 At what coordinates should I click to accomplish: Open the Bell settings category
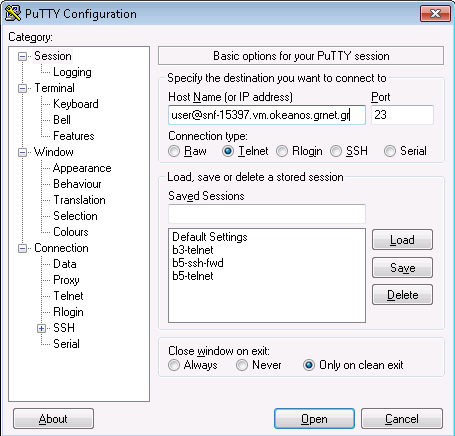tap(62, 120)
